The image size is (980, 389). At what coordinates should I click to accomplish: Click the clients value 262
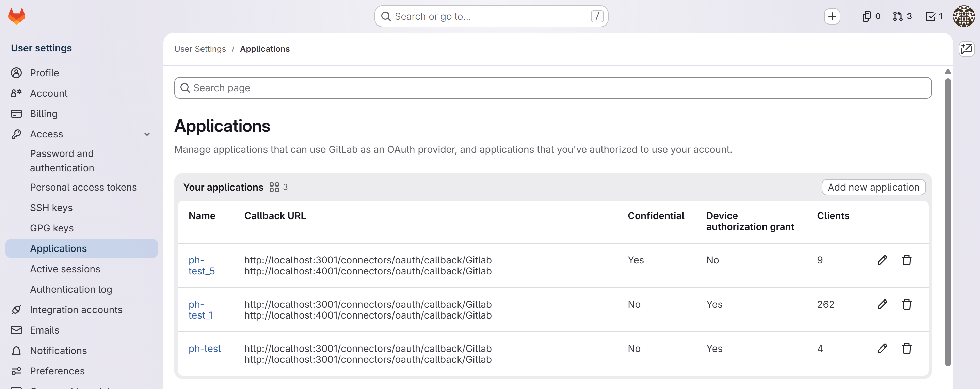click(825, 304)
